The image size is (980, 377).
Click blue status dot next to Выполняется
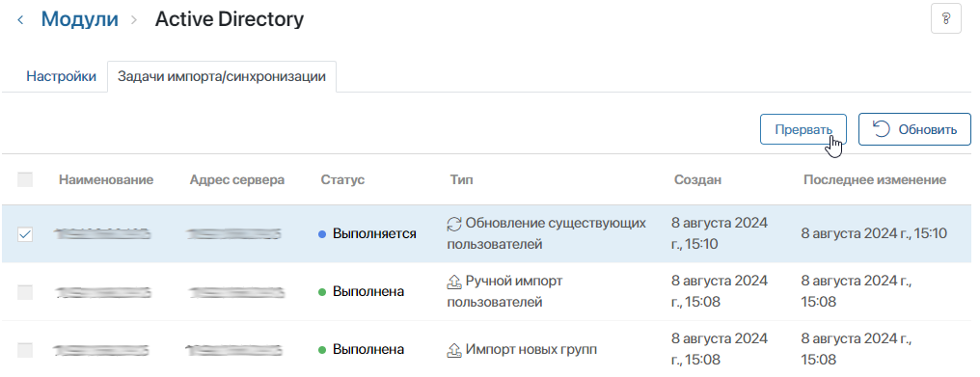click(322, 234)
